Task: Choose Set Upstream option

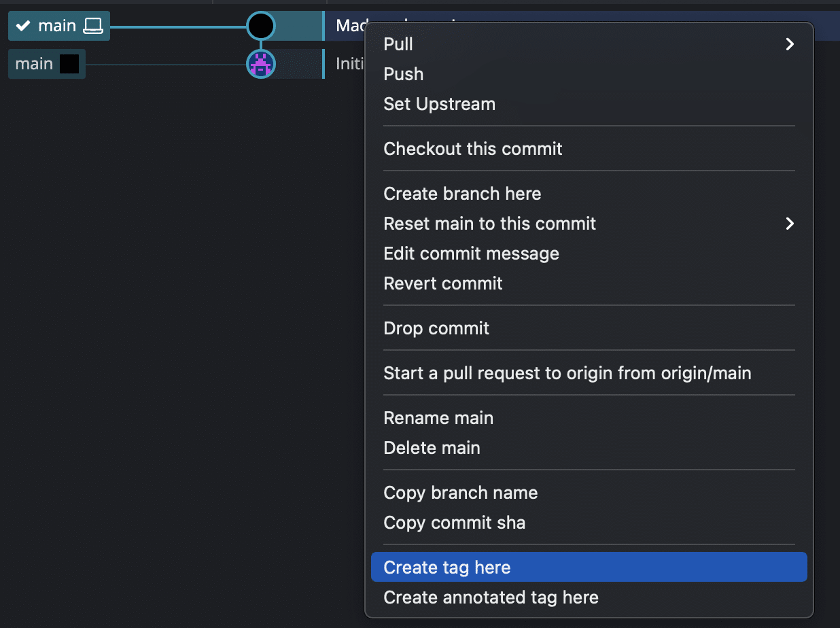Action: [x=439, y=104]
